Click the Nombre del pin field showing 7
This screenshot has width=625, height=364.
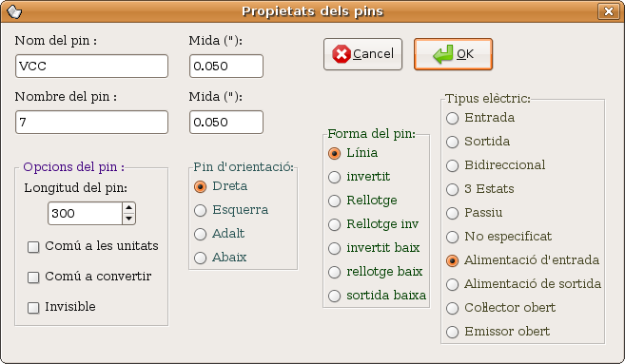pos(91,123)
